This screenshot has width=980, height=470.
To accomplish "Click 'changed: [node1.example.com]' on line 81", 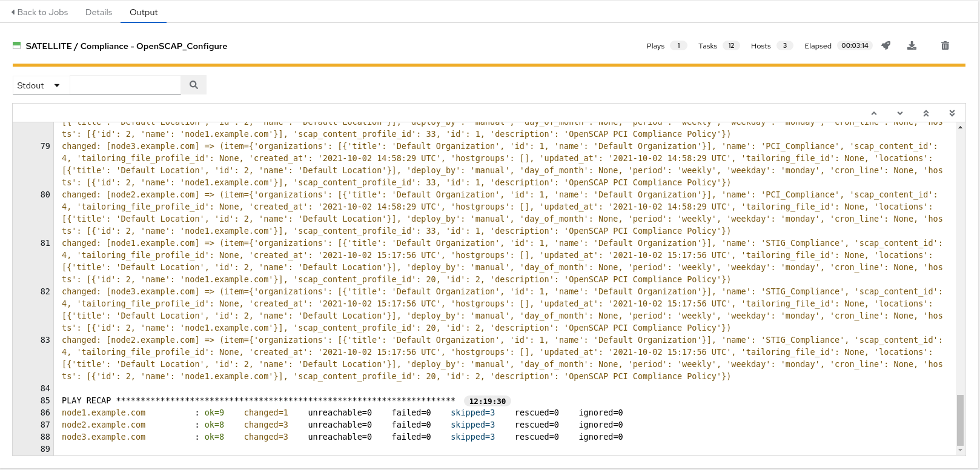I will pyautogui.click(x=130, y=243).
